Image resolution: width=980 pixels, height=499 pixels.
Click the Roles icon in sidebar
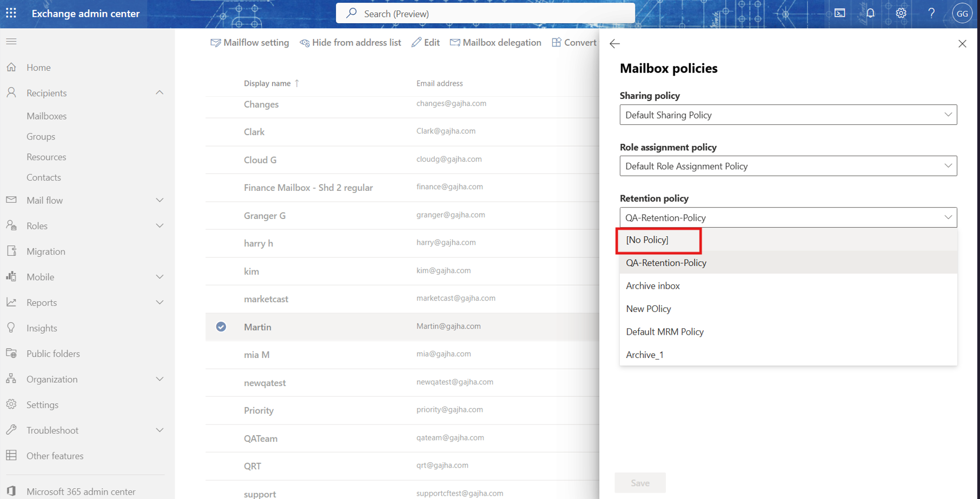coord(11,225)
